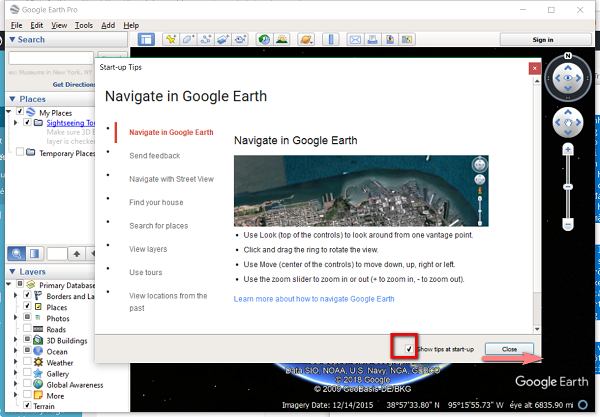Show historical imagery clock icon
This screenshot has height=417, width=600.
click(264, 39)
